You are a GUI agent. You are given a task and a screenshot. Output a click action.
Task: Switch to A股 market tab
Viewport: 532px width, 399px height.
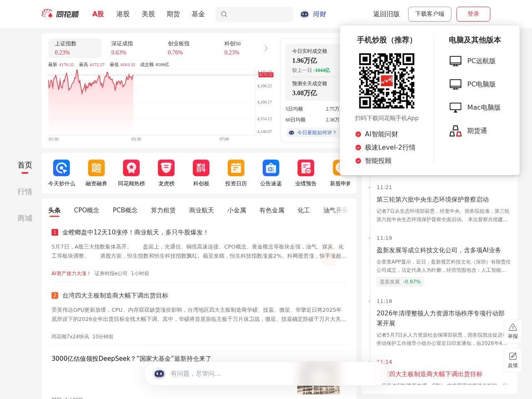coord(98,14)
